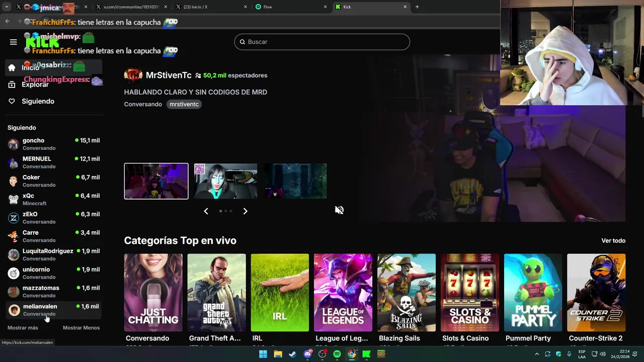Image resolution: width=644 pixels, height=362 pixels.
Task: Switch to the Flow browser tab
Action: [291, 7]
